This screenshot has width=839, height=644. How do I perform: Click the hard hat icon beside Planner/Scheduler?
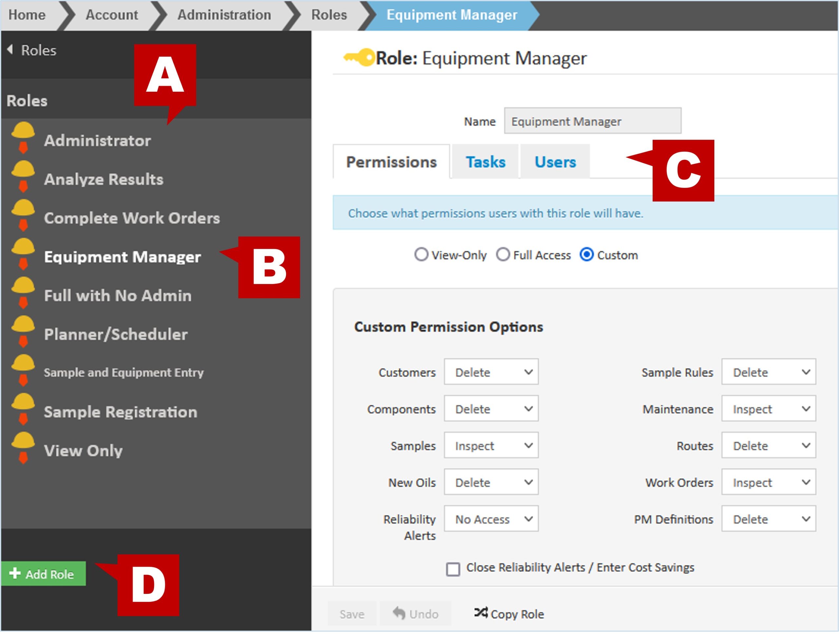[x=23, y=331]
